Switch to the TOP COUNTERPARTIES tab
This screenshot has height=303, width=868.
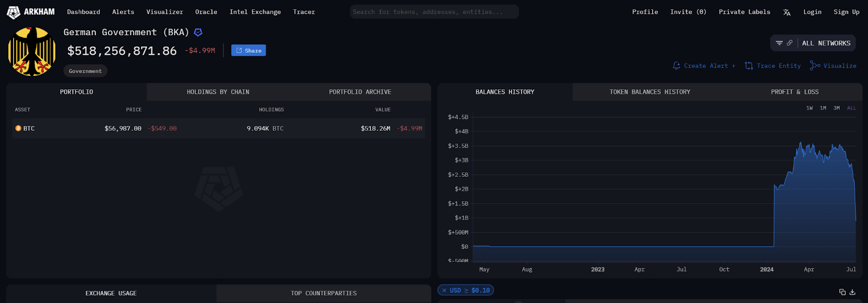click(x=324, y=293)
